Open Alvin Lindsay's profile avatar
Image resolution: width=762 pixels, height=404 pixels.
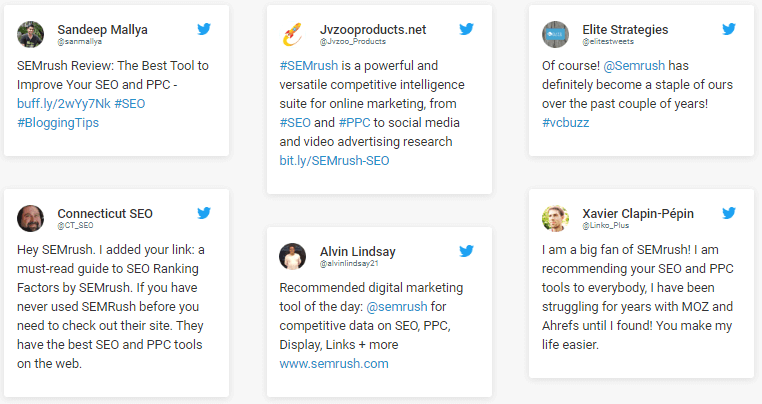pyautogui.click(x=293, y=256)
